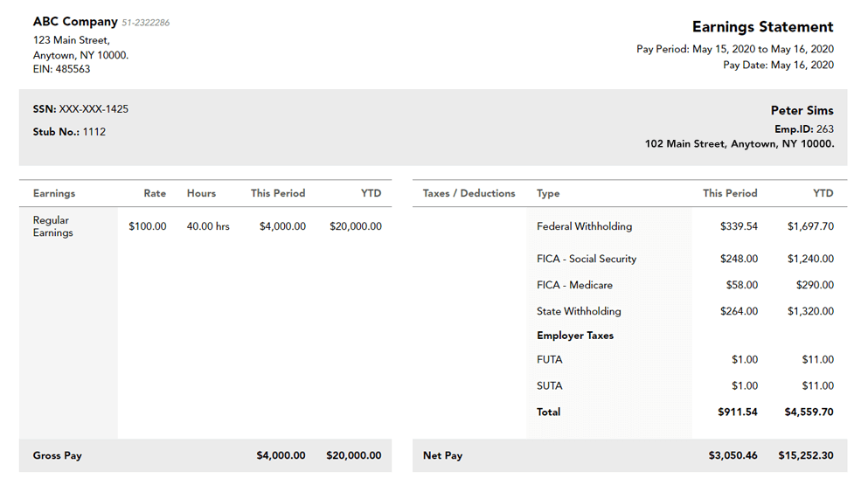Click the Hours column header
Image resolution: width=868 pixels, height=485 pixels.
[x=201, y=193]
